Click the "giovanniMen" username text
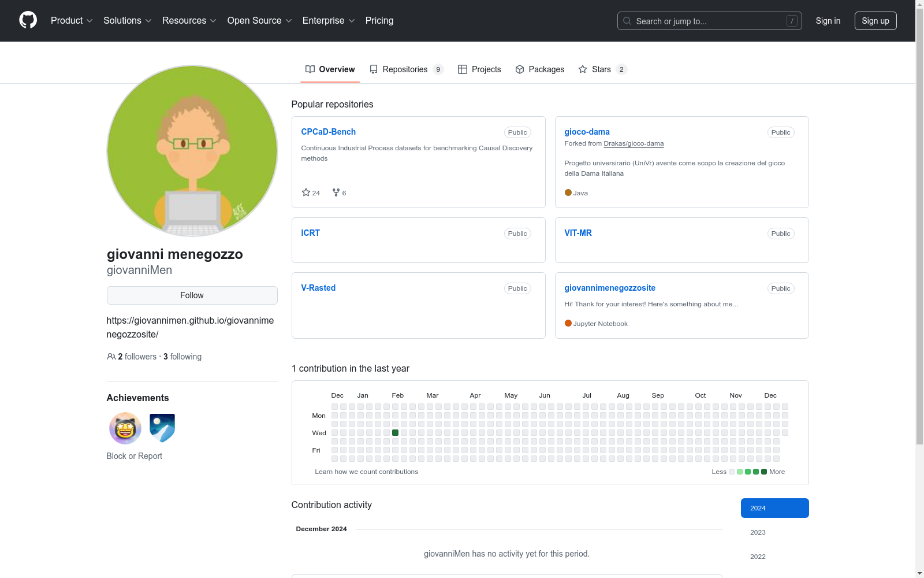The width and height of the screenshot is (924, 578). coord(139,270)
